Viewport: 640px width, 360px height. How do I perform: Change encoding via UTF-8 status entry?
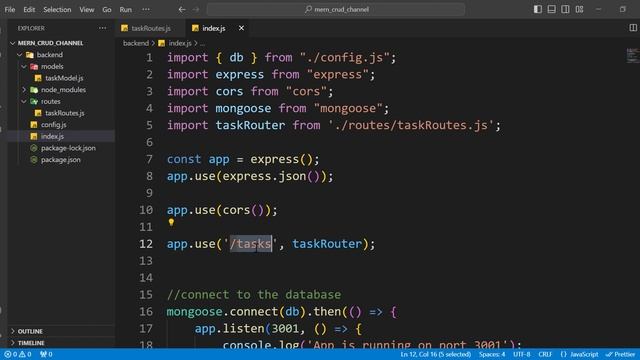[522, 354]
